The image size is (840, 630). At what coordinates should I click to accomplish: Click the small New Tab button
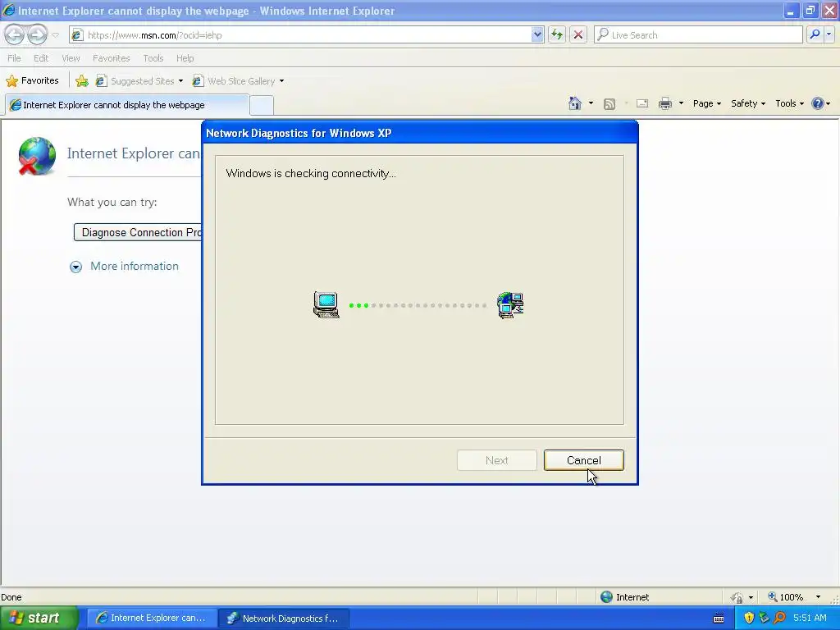click(x=262, y=106)
